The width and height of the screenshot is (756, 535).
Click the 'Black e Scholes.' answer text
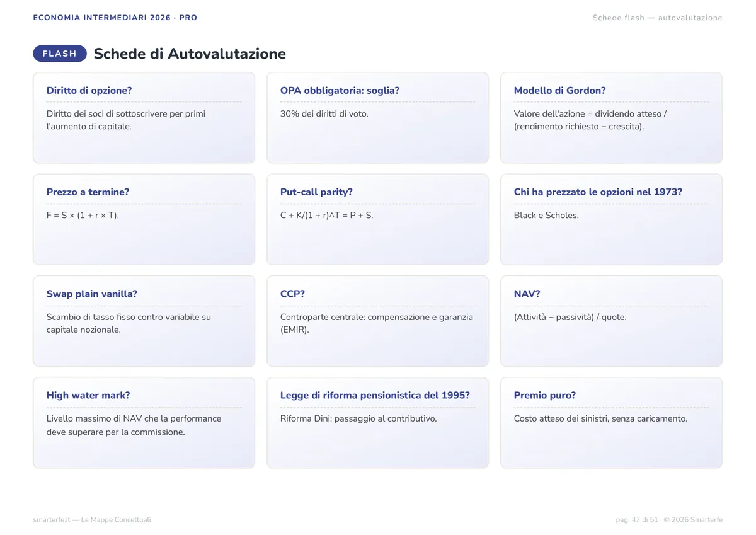546,215
